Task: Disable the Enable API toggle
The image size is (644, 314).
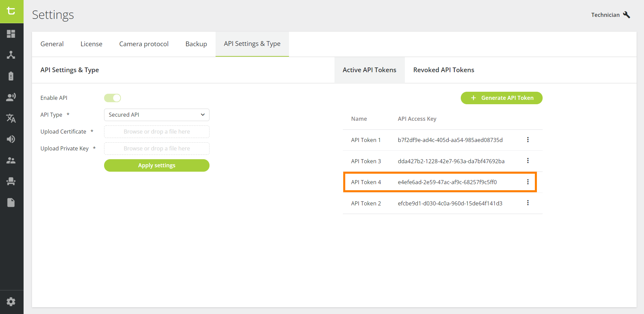Action: click(112, 98)
